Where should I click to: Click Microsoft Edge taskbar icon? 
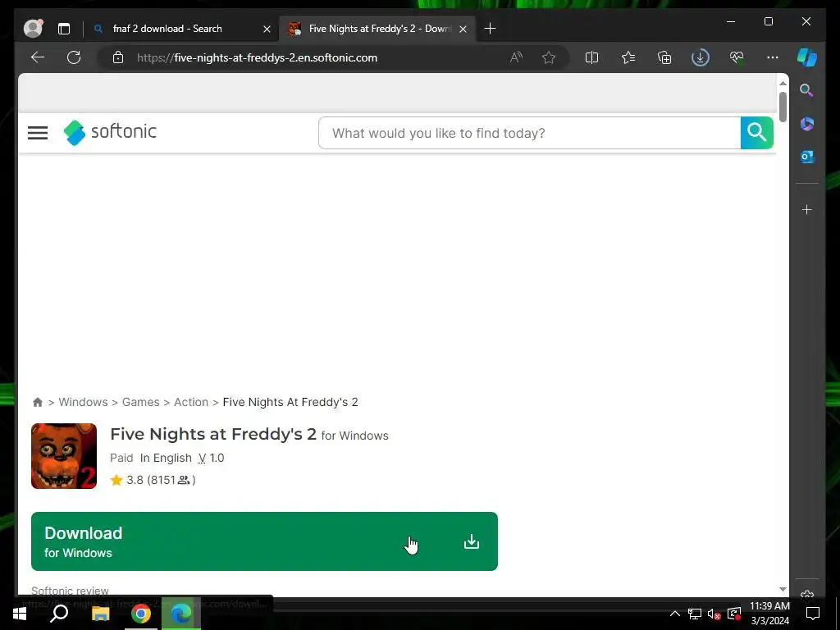point(181,614)
